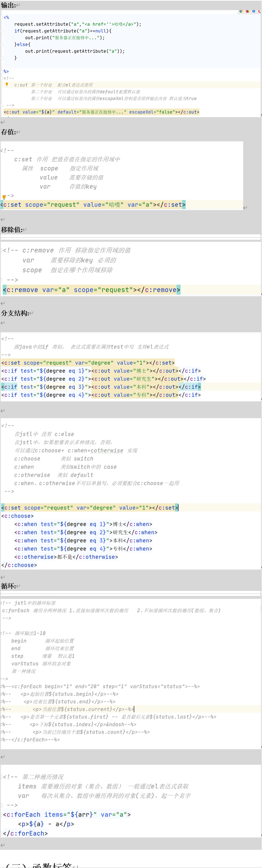Image resolution: width=262 pixels, height=868 pixels.
Task: Click the c:when degree eq 3 本科 line
Action: pos(83,540)
